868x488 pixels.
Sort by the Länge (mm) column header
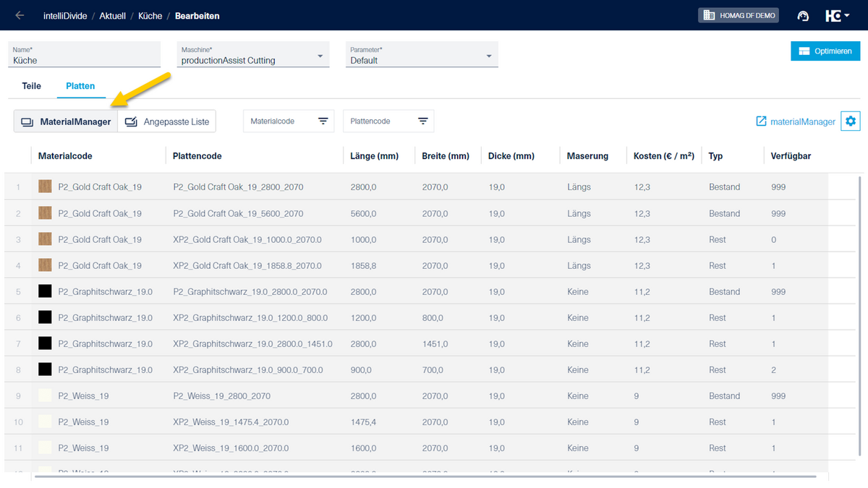(374, 155)
